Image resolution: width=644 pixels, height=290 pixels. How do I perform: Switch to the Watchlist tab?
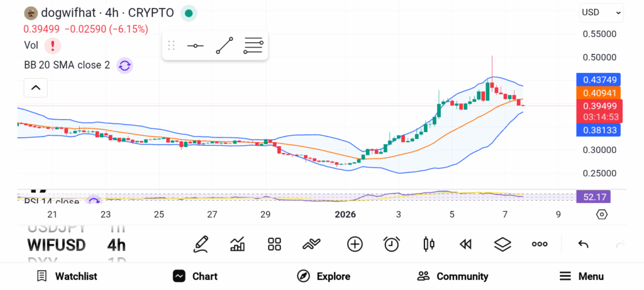coord(67,276)
